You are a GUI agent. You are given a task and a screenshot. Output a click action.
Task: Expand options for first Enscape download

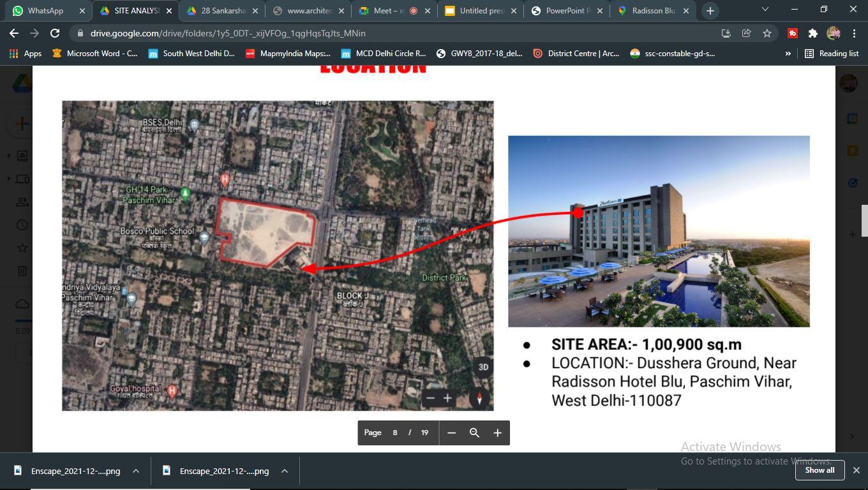(136, 471)
